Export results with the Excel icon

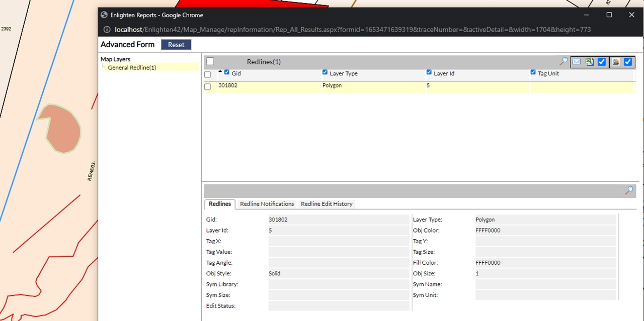pos(589,62)
